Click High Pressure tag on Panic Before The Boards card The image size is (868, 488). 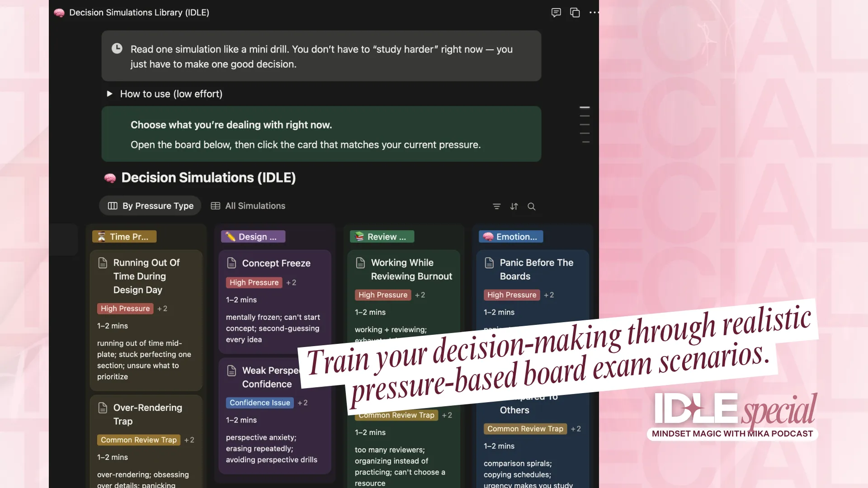click(x=512, y=295)
